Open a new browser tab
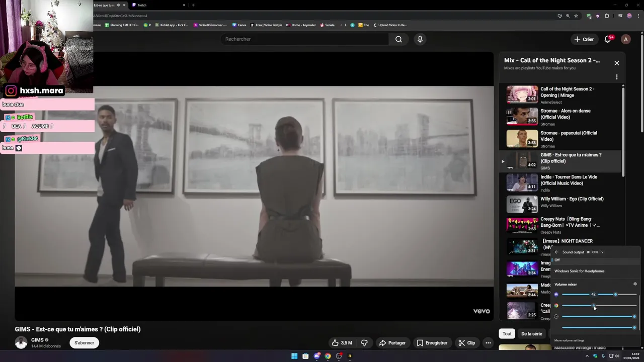Screen dimensions: 644x362 tap(193, 5)
